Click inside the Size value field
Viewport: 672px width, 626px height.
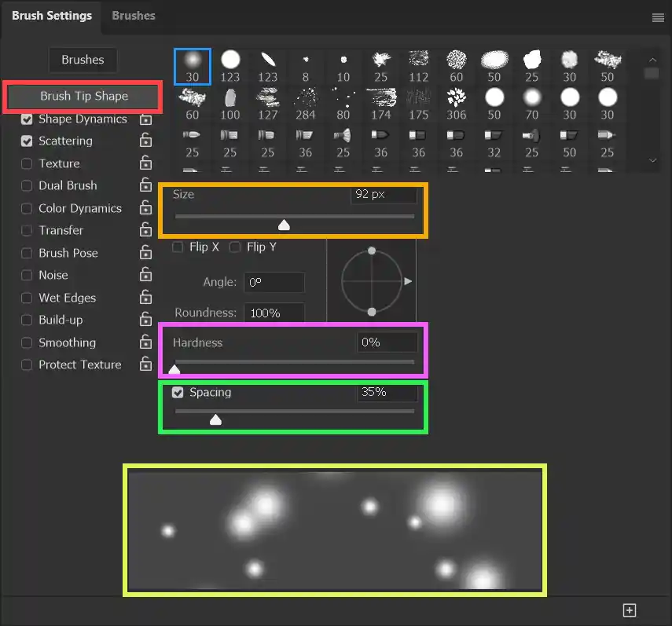(384, 195)
